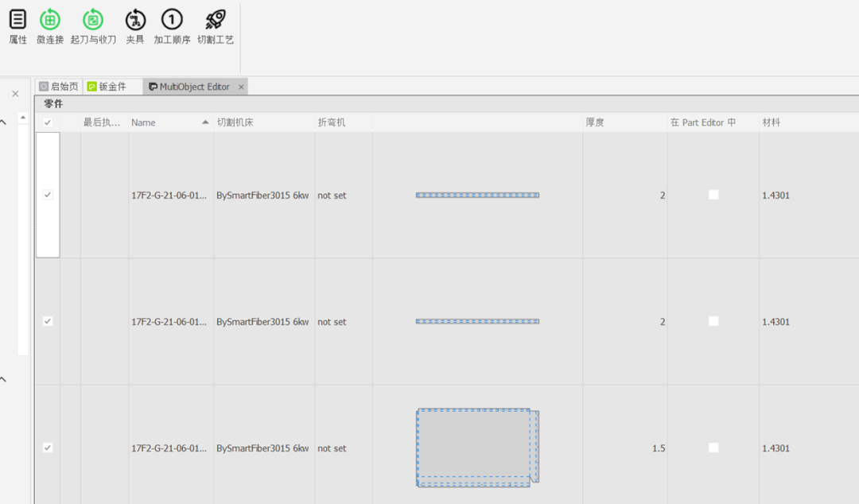The width and height of the screenshot is (859, 504).
Task: Close the left side panel with X
Action: tap(15, 94)
